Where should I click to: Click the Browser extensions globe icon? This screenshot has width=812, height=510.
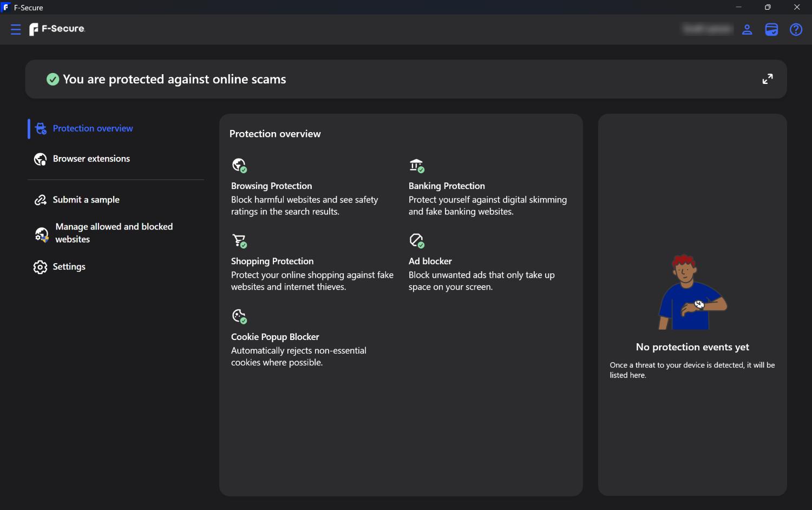(x=41, y=159)
